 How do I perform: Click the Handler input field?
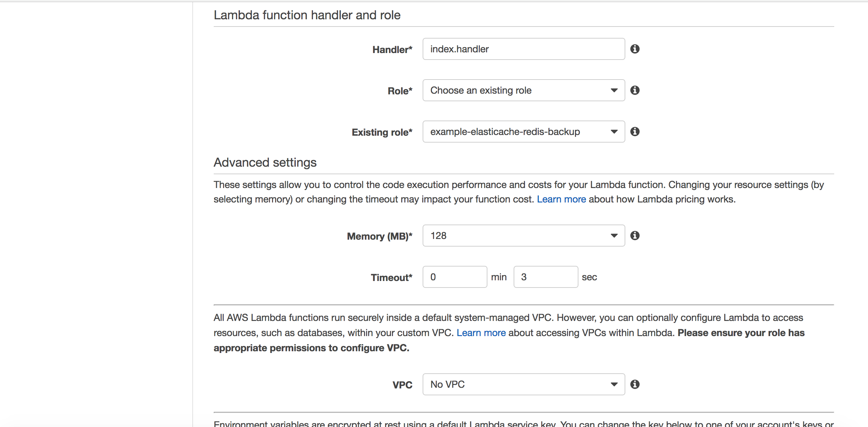(x=522, y=49)
